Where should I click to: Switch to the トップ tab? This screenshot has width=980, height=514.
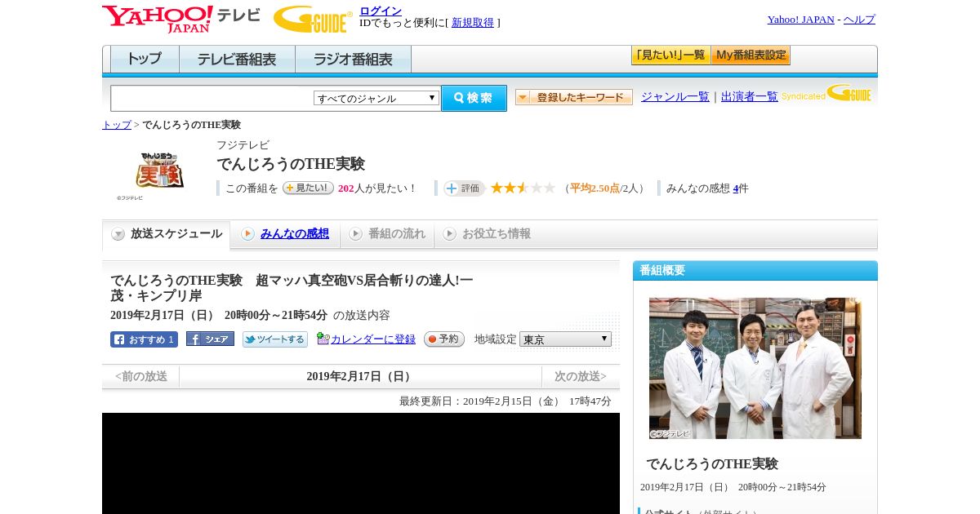point(145,60)
